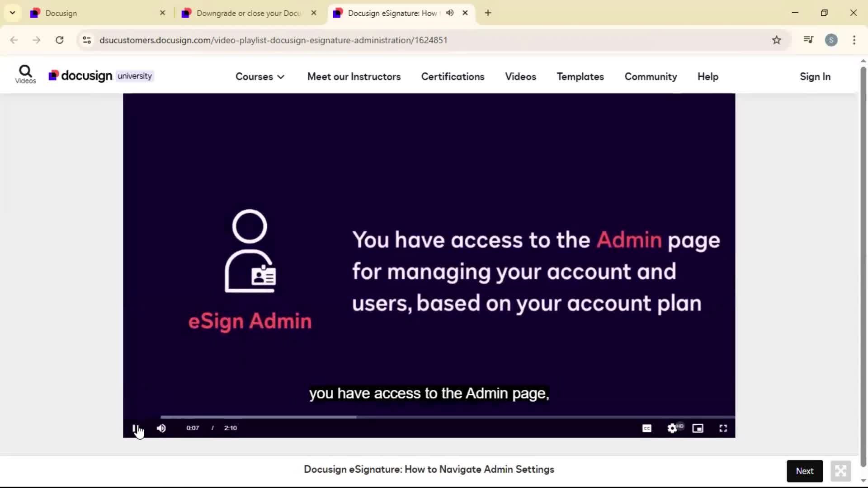Click the Sign In link

(x=815, y=77)
